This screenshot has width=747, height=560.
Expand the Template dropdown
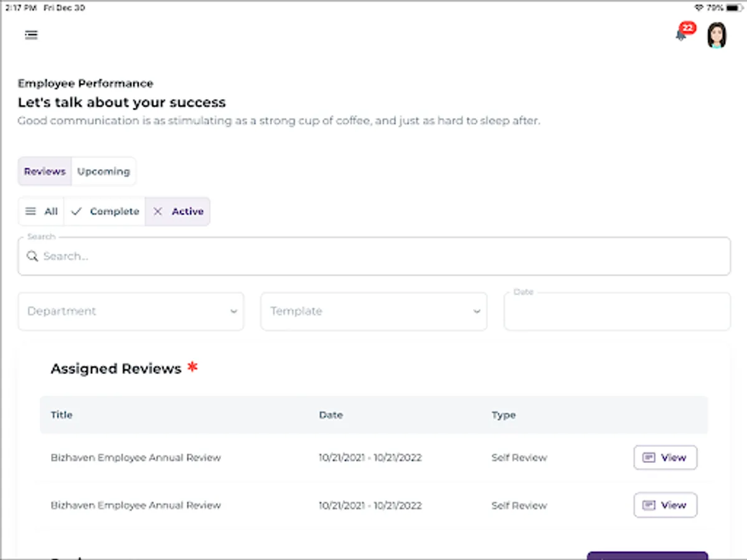tap(374, 311)
